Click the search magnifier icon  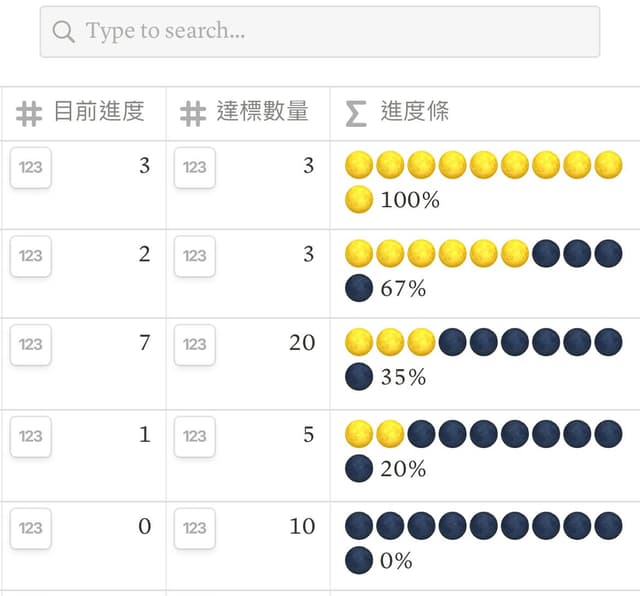coord(63,32)
